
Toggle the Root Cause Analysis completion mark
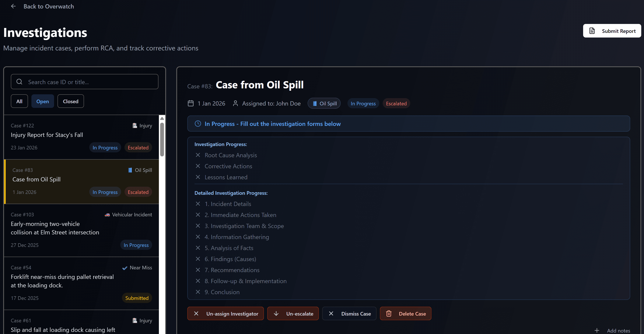(198, 155)
